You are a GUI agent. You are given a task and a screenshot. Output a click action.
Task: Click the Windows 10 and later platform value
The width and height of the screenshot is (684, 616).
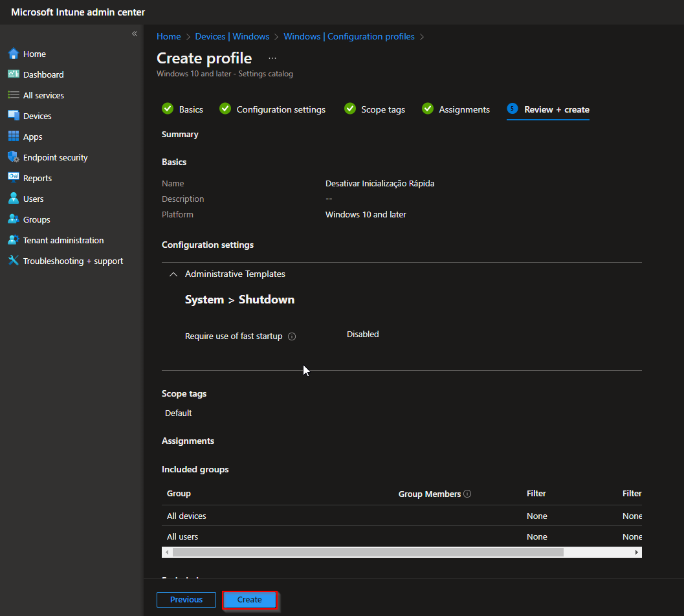click(x=366, y=214)
